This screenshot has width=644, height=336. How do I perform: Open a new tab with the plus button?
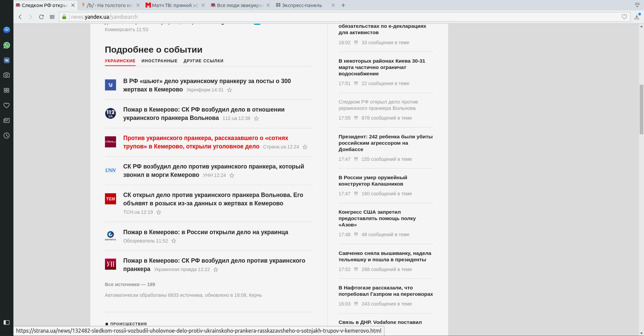point(343,5)
